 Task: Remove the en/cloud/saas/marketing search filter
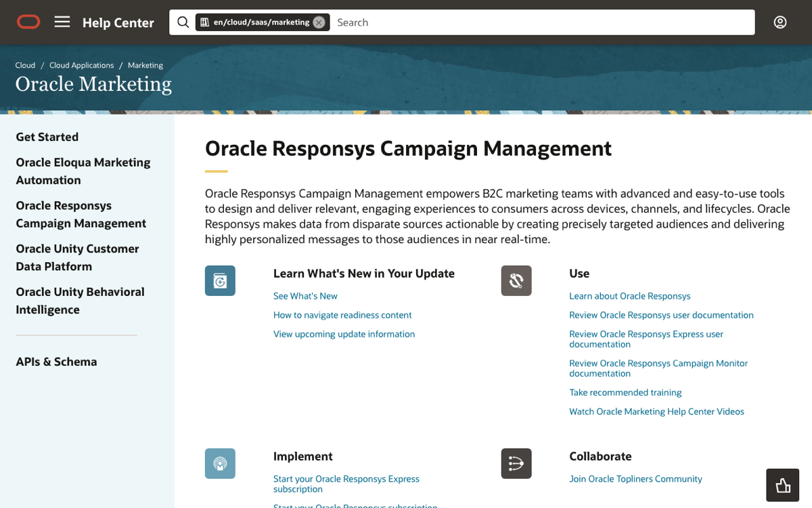(x=319, y=22)
